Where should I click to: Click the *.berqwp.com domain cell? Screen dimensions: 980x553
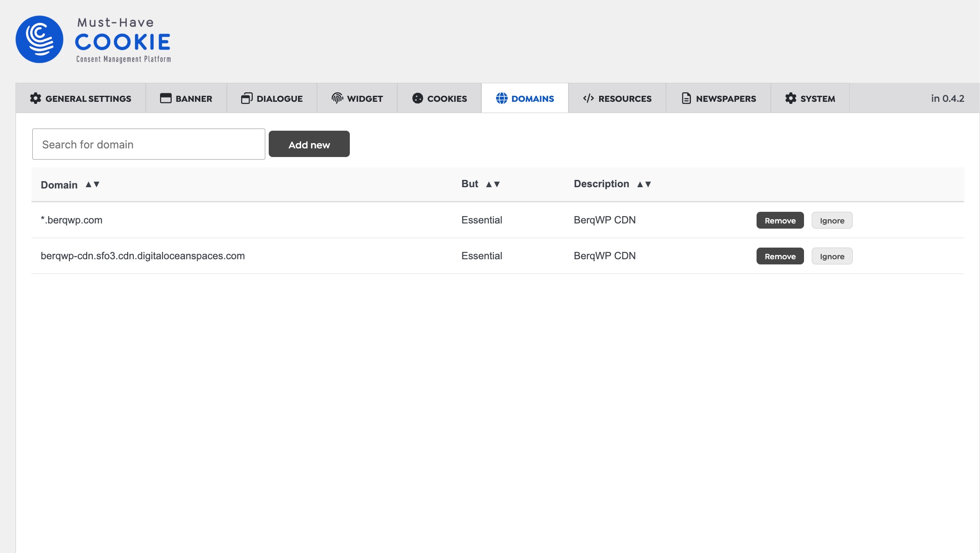[x=72, y=220]
